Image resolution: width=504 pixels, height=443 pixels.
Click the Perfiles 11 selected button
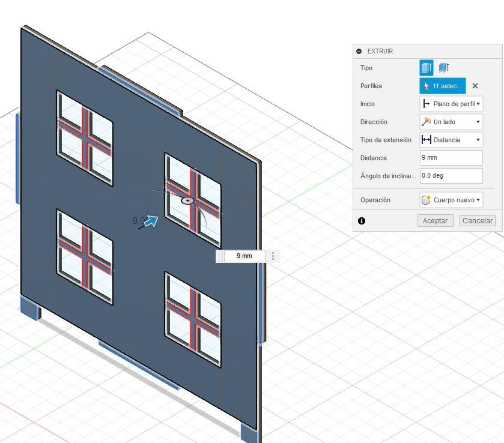[443, 86]
